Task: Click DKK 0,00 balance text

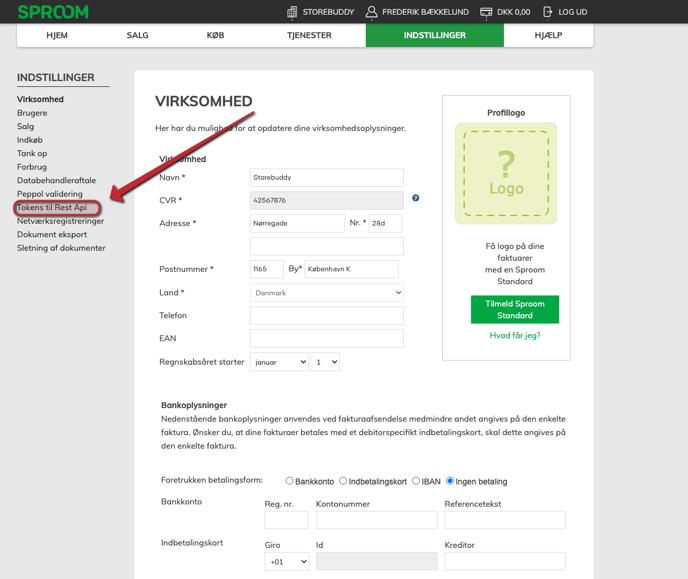Action: pyautogui.click(x=513, y=12)
